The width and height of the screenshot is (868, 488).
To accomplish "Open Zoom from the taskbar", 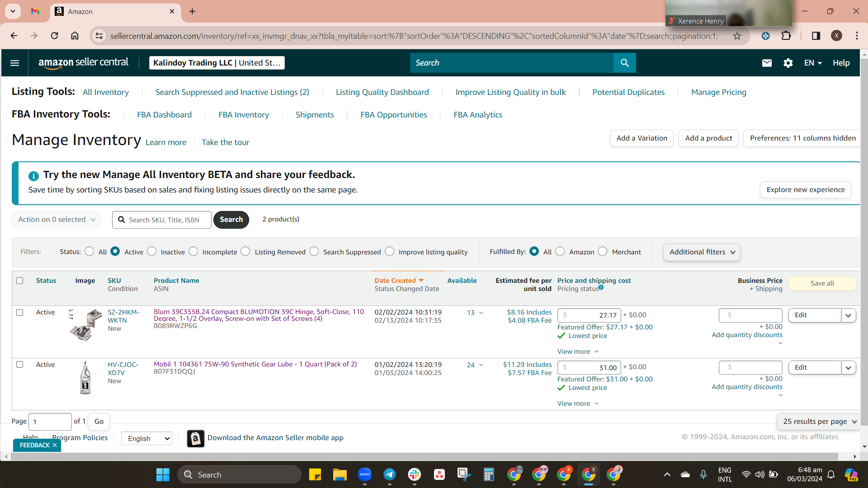I will click(364, 474).
